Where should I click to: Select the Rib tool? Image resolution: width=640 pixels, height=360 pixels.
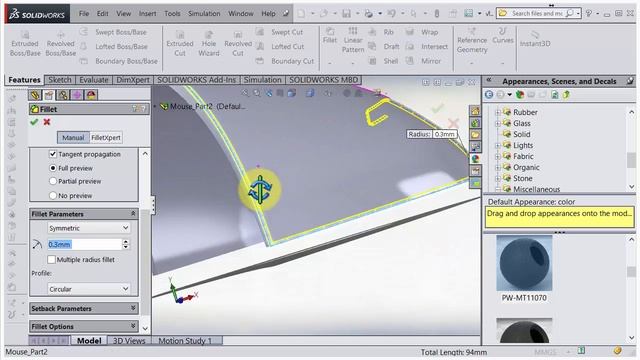(x=382, y=32)
